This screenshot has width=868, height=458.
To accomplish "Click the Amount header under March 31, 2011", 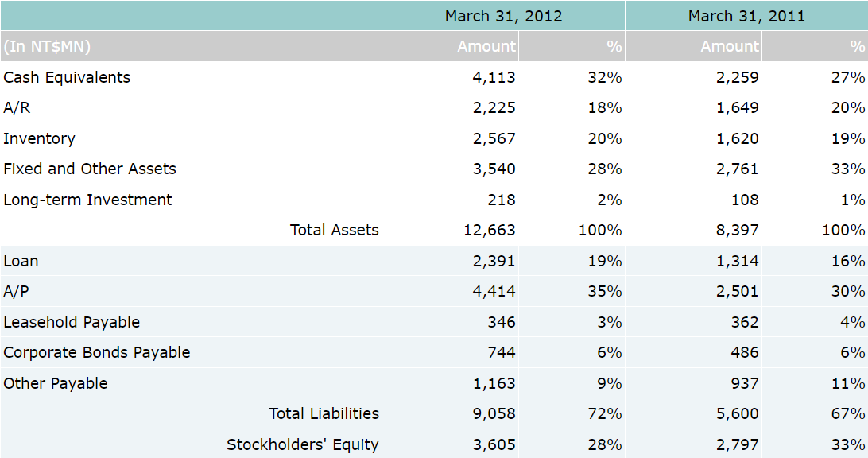I will (x=730, y=46).
